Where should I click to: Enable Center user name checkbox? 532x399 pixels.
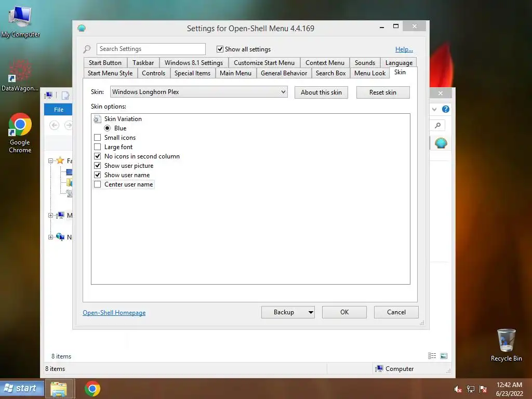(x=97, y=184)
